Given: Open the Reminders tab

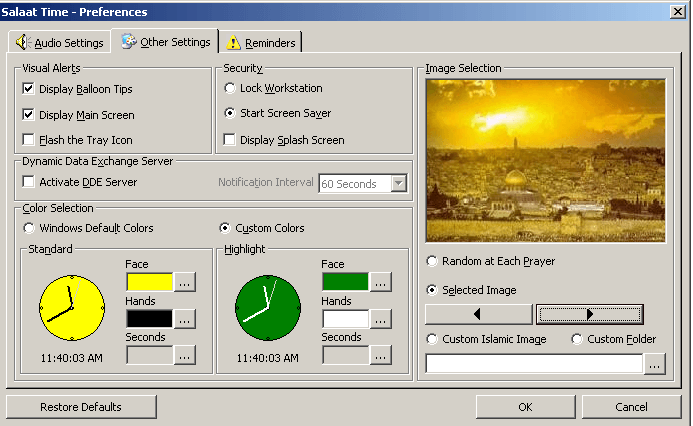Looking at the screenshot, I should [260, 42].
